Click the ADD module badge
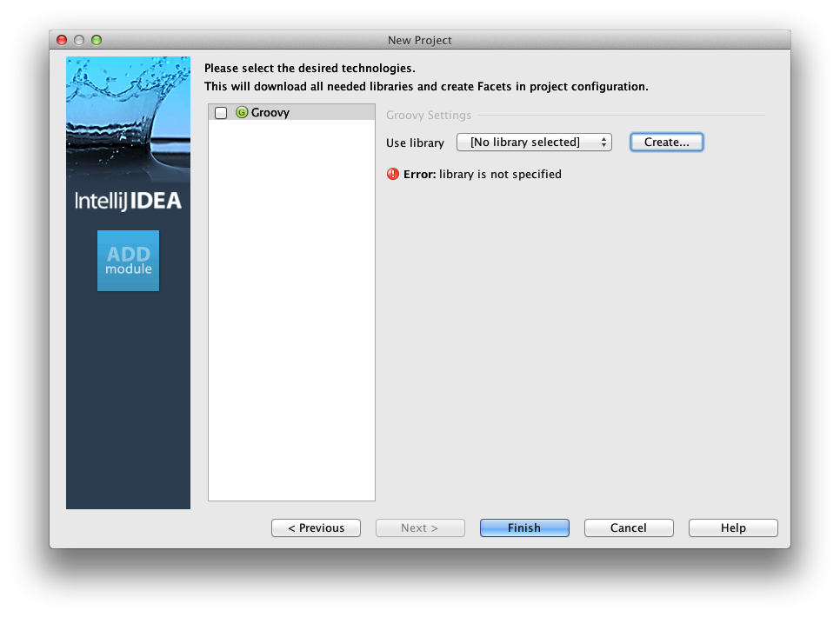This screenshot has width=840, height=617. pyautogui.click(x=128, y=261)
